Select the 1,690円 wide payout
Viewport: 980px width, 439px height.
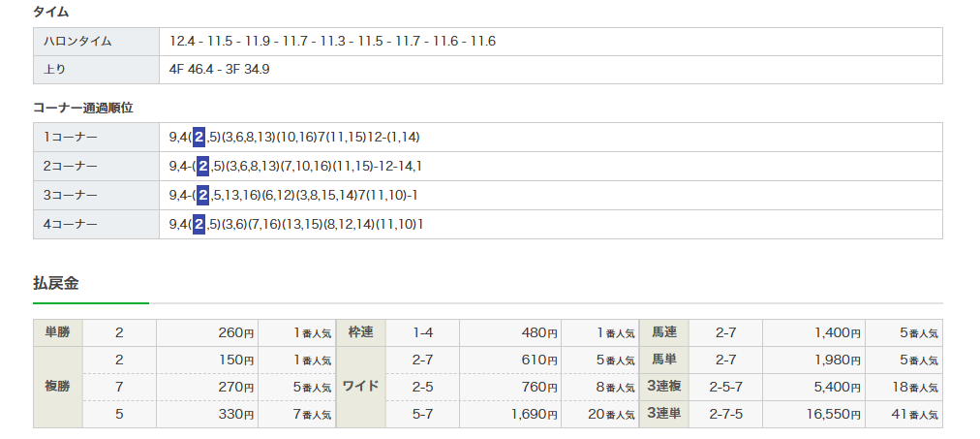[533, 414]
